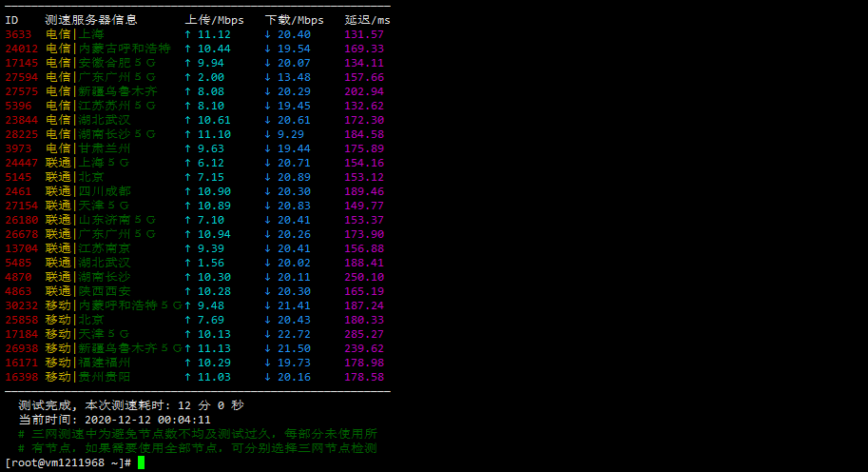
Task: Click the 上传/Mbps column header
Action: (x=214, y=20)
